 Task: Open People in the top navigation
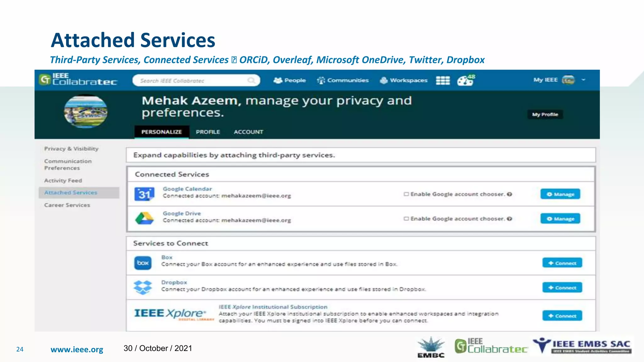pyautogui.click(x=290, y=80)
